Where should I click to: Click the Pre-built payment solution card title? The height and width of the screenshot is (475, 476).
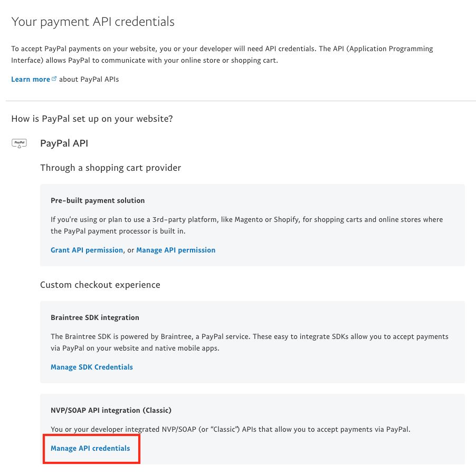click(x=98, y=200)
